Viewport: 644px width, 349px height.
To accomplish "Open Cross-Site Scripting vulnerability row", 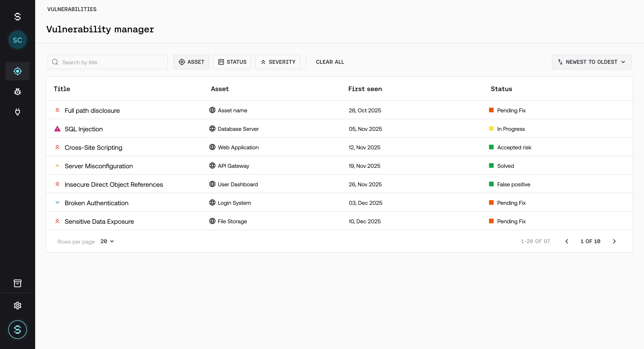I will [93, 147].
